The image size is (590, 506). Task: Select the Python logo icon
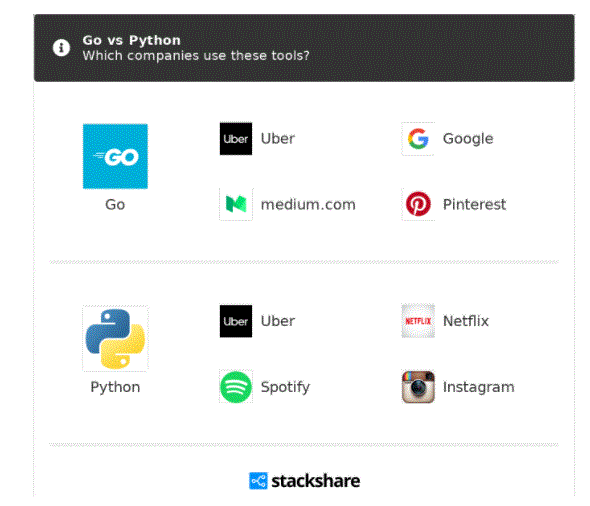click(x=115, y=339)
